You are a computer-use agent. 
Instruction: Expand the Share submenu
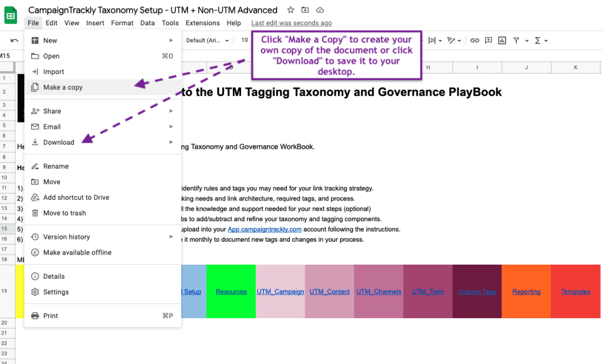(x=171, y=111)
